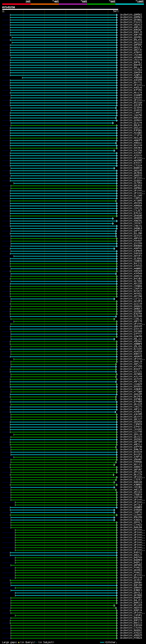Image resolution: width=146 pixels, height=644 pixels.
Task: Click the UniRef100_A7HT43 hit name
Action: (131, 266)
